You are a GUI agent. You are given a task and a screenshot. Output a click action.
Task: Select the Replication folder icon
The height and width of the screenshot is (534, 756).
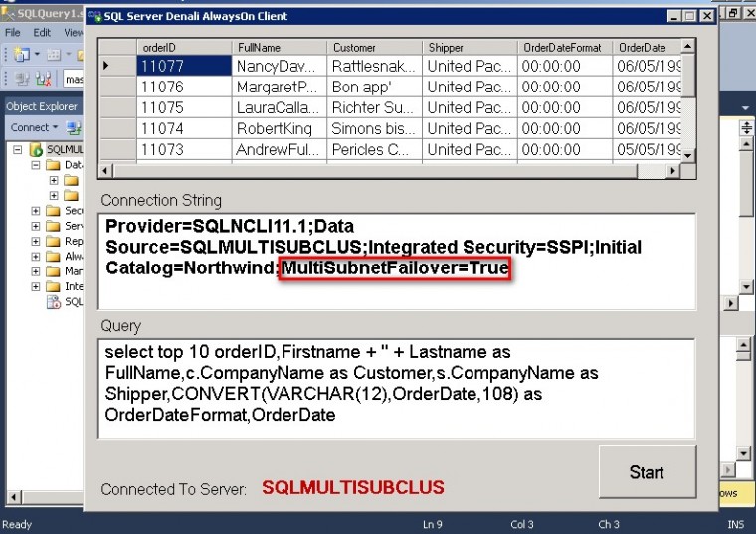click(53, 241)
